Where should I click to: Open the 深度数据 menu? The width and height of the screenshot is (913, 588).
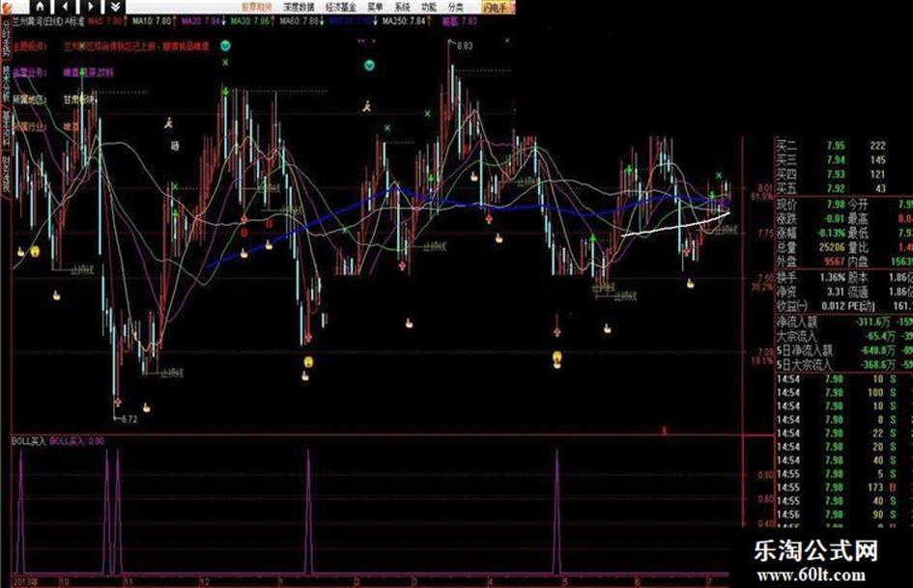click(x=299, y=7)
